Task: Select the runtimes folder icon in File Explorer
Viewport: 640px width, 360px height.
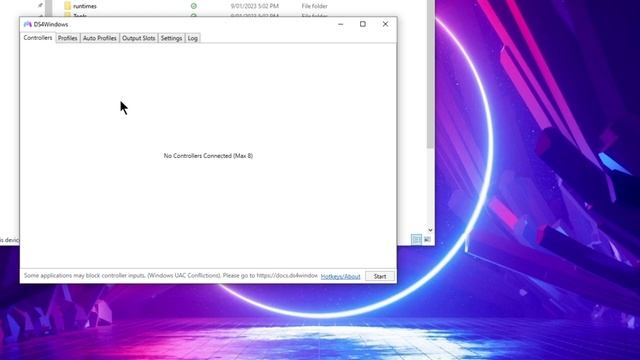Action: (x=67, y=6)
